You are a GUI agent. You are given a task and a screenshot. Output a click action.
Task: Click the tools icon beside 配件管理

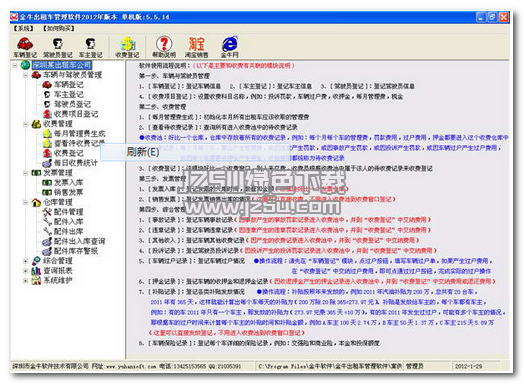(47, 212)
